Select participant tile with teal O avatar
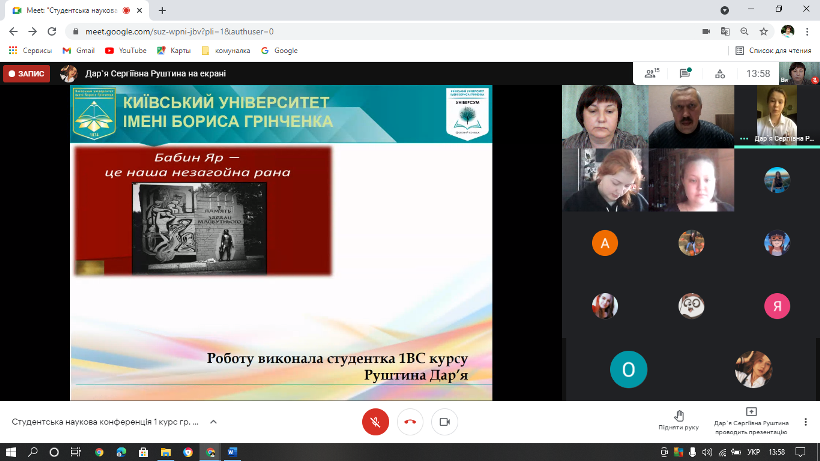Screen dimensions: 820x461 click(629, 370)
